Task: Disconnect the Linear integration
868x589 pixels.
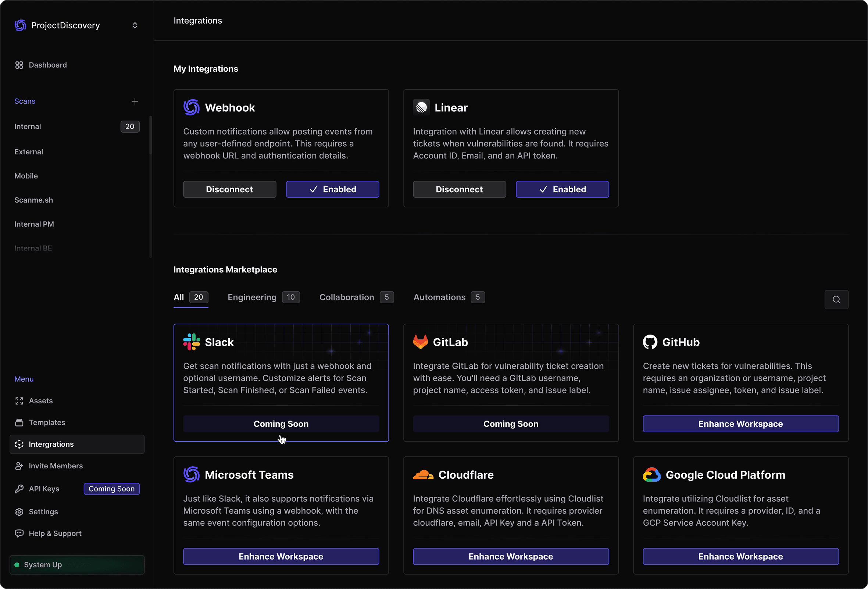Action: point(460,189)
